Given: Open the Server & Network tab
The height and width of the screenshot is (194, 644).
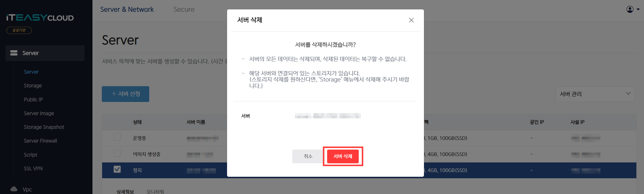Looking at the screenshot, I should point(127,9).
